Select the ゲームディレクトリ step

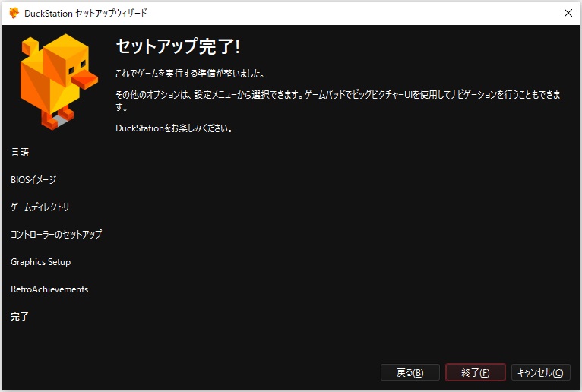(40, 207)
